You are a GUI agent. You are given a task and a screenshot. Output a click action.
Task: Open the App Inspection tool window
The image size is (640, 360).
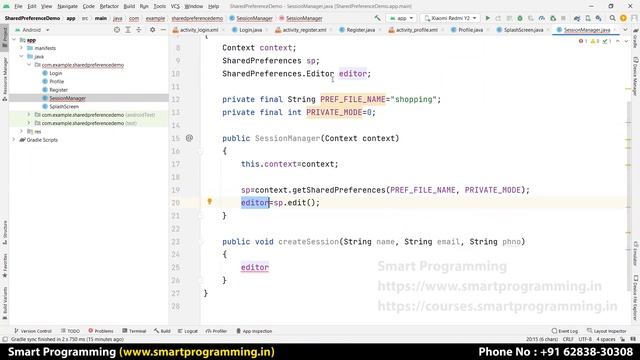(254, 331)
